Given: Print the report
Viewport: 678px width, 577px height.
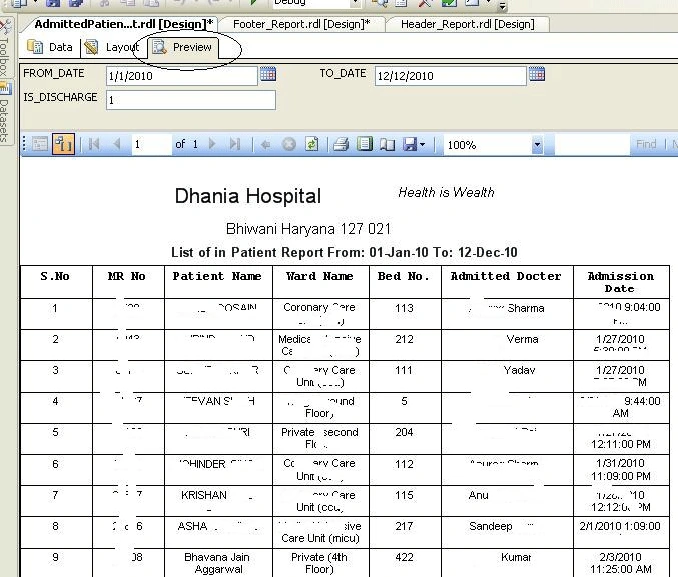Looking at the screenshot, I should click(x=341, y=144).
